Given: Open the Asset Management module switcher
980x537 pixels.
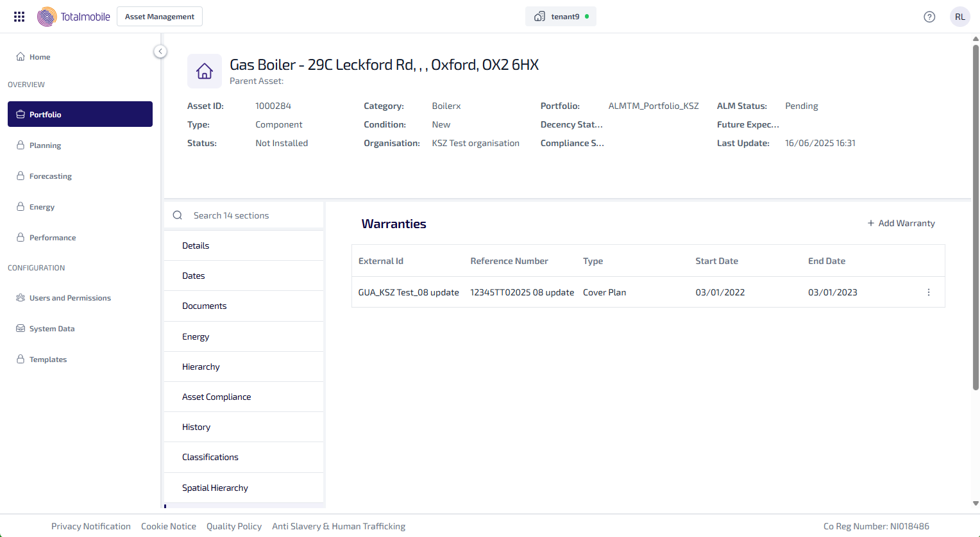Looking at the screenshot, I should (160, 17).
